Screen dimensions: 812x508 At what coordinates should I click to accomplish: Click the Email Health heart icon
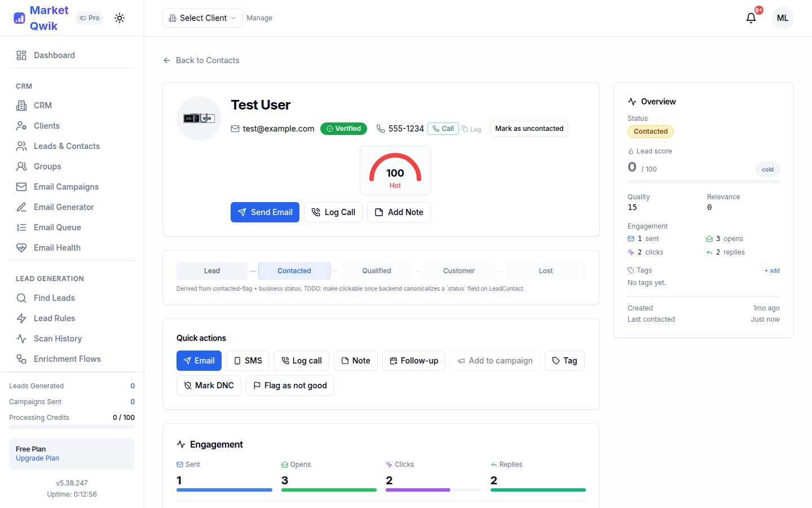pyautogui.click(x=21, y=248)
